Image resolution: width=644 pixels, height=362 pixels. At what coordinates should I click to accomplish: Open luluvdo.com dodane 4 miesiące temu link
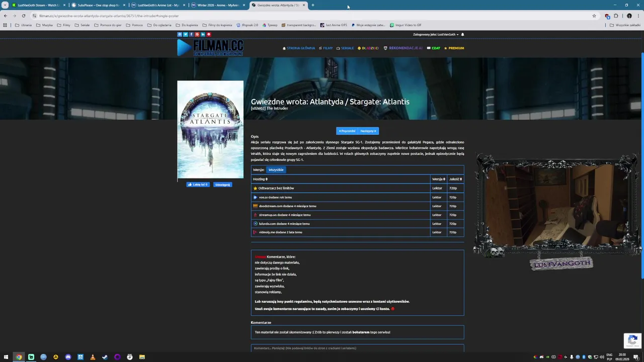pos(284,224)
